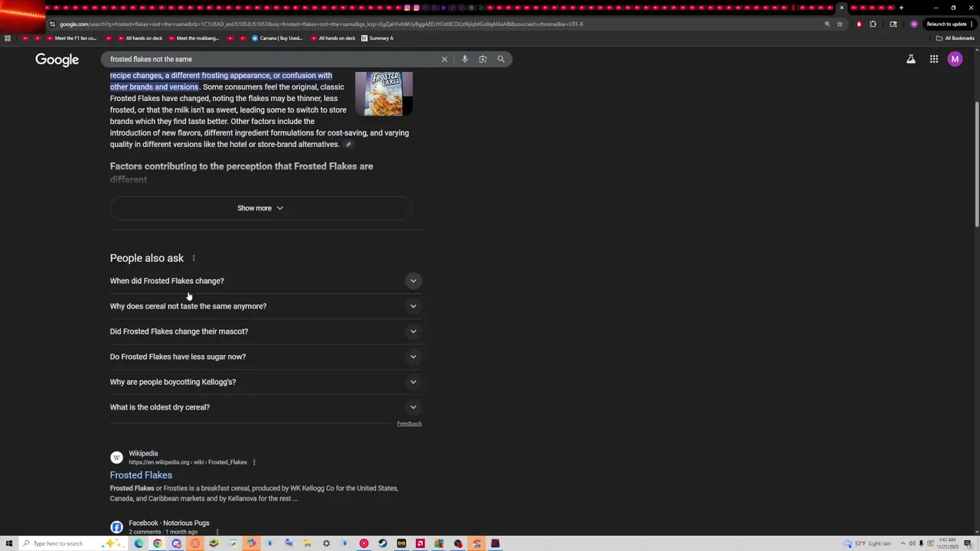Open Chrome profile avatar in toolbar

pos(913,24)
